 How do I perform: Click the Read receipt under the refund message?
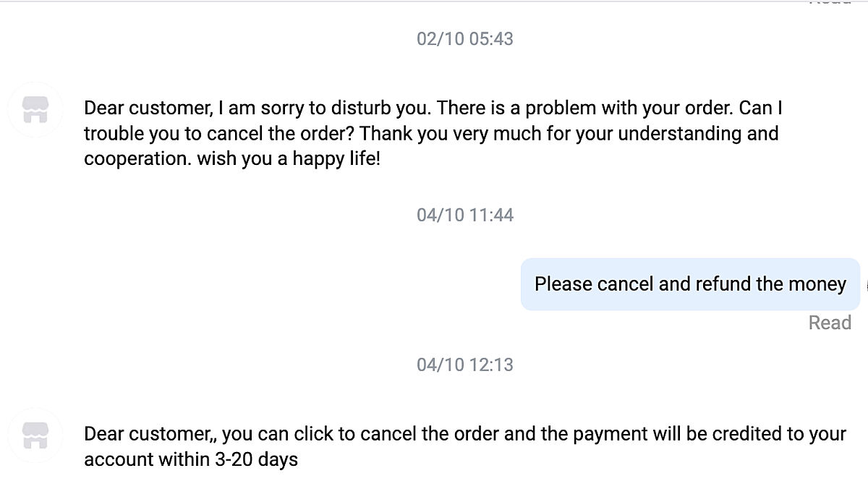click(x=829, y=323)
